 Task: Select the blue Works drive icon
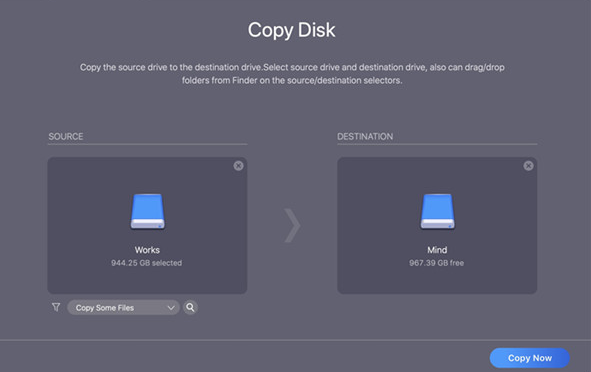click(x=148, y=211)
